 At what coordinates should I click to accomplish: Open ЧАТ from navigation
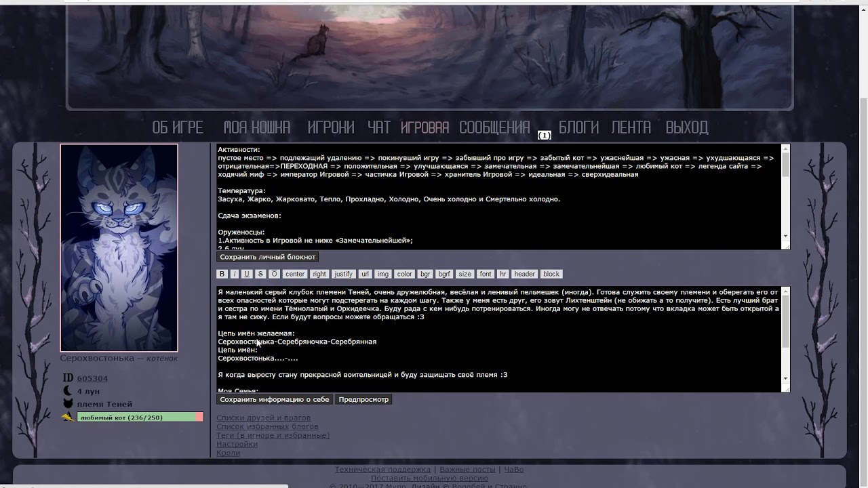[379, 127]
